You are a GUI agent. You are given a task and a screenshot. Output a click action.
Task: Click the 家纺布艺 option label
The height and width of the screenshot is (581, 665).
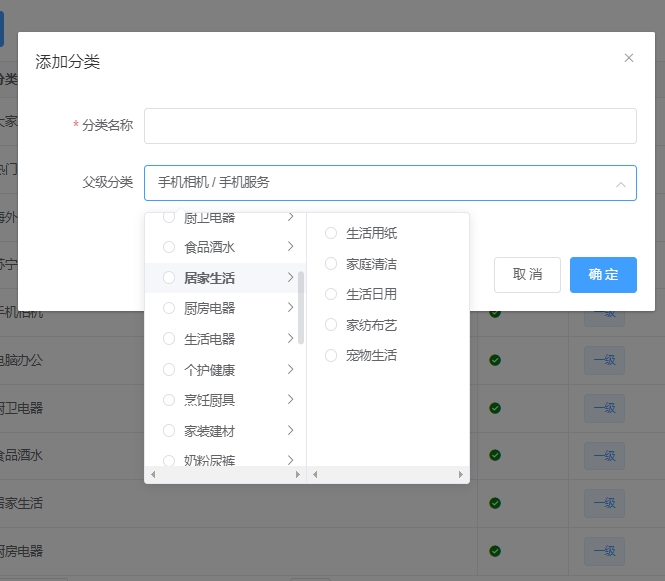click(372, 325)
